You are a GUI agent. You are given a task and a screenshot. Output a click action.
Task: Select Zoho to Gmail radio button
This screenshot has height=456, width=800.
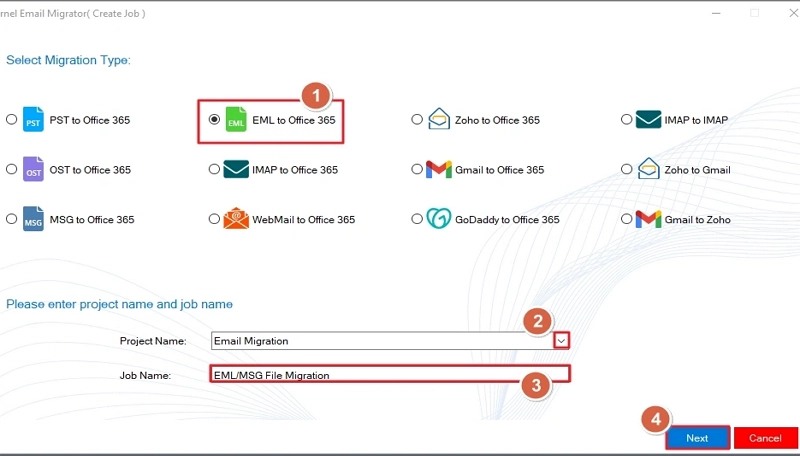627,169
